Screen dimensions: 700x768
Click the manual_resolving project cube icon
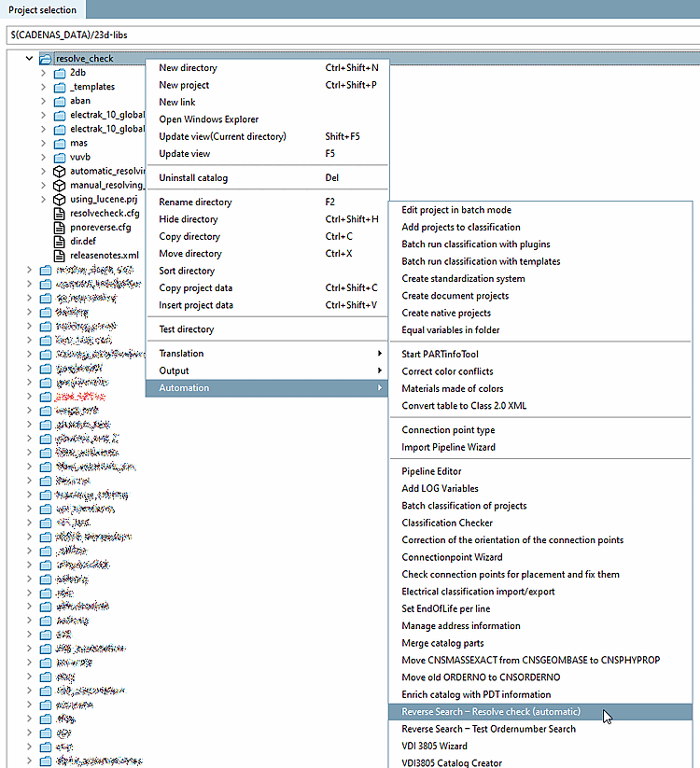coord(60,186)
